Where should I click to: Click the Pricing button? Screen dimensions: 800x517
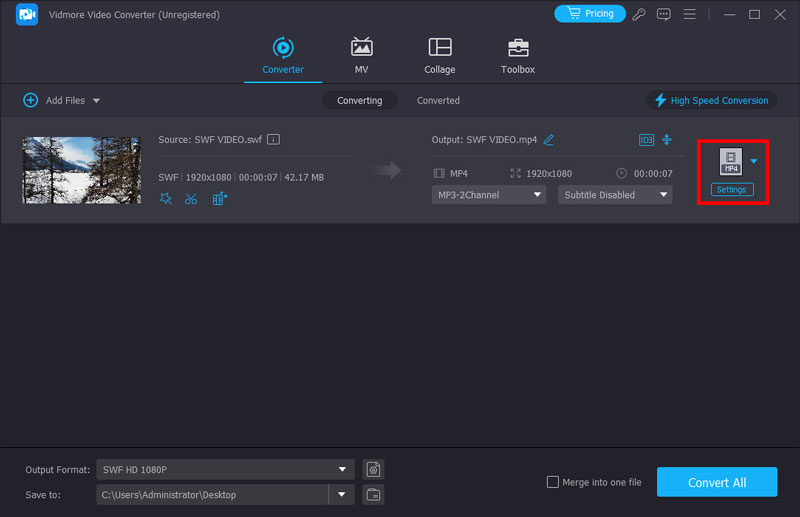click(x=589, y=14)
